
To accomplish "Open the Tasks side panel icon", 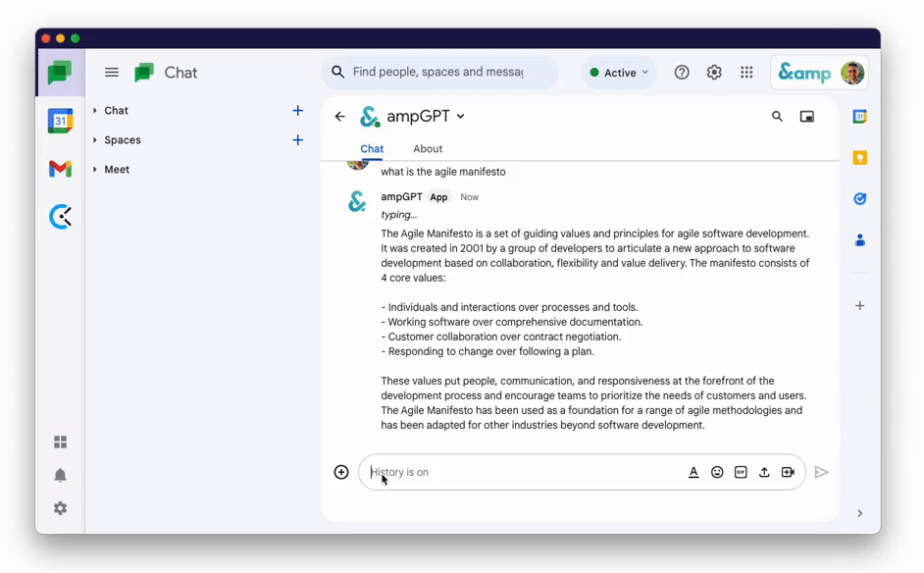I will pos(860,199).
